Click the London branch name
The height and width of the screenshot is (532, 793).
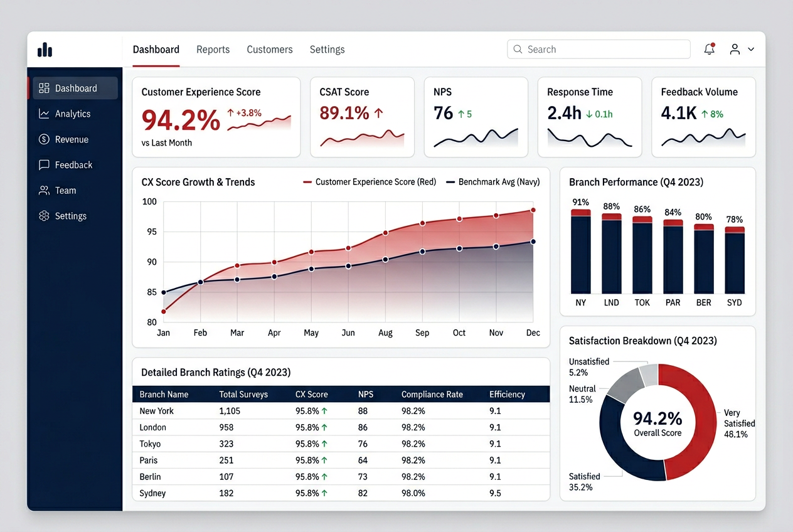[153, 427]
